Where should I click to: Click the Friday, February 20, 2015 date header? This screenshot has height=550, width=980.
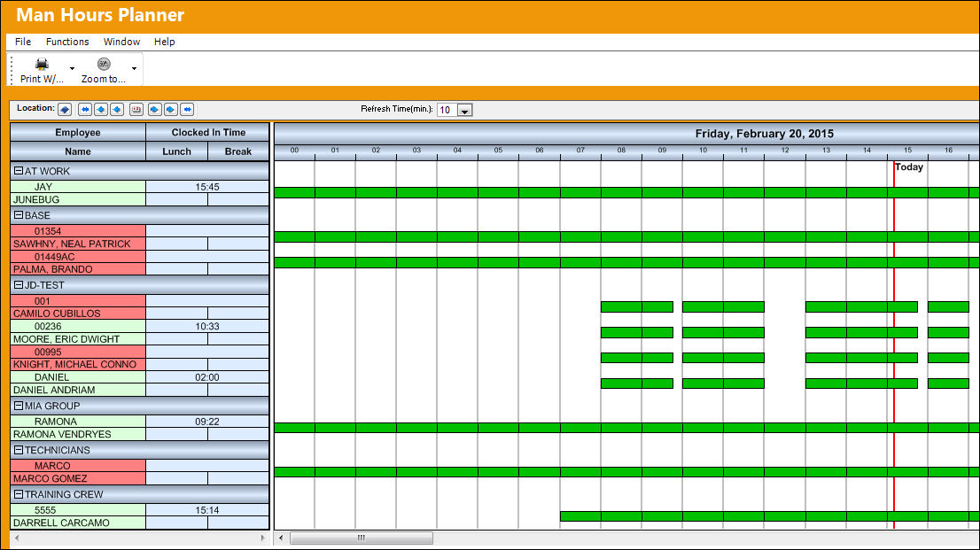coord(765,134)
